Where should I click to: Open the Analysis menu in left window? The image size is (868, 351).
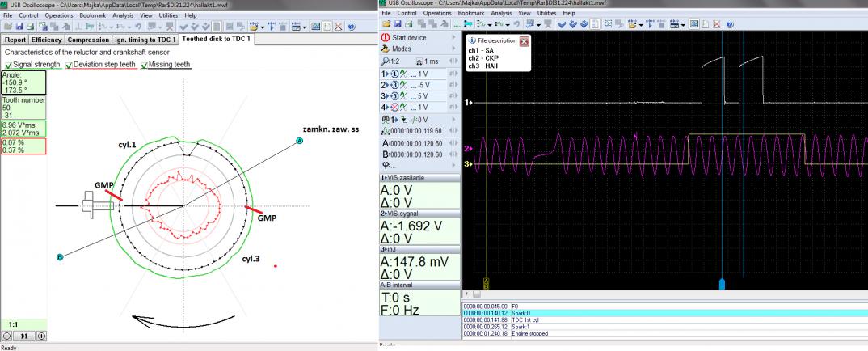click(122, 15)
